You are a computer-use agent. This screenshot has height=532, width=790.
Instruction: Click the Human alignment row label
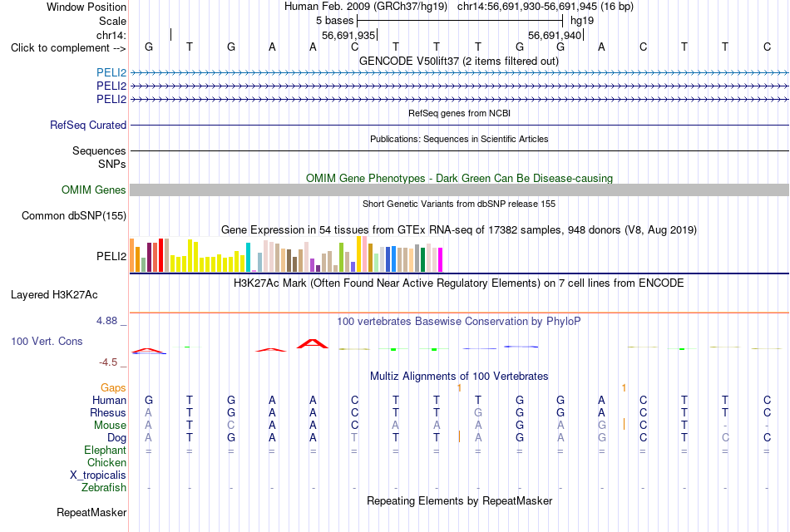coord(109,400)
